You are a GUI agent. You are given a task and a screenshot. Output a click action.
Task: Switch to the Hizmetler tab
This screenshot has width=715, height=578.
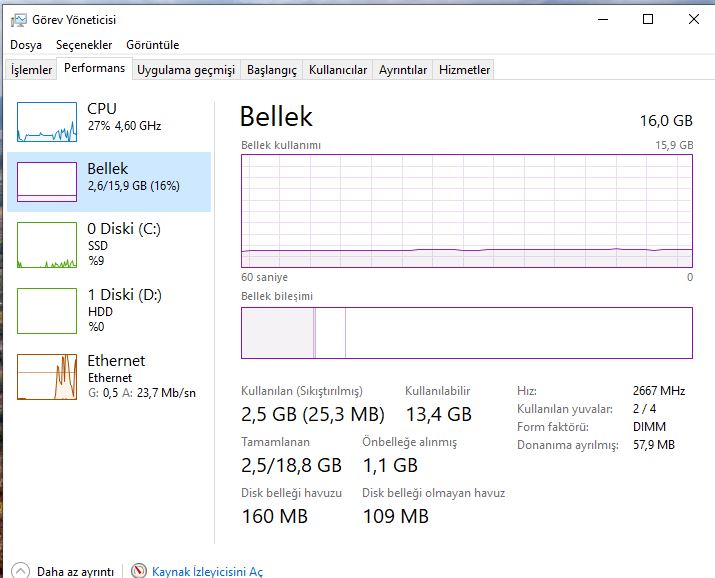pos(465,70)
